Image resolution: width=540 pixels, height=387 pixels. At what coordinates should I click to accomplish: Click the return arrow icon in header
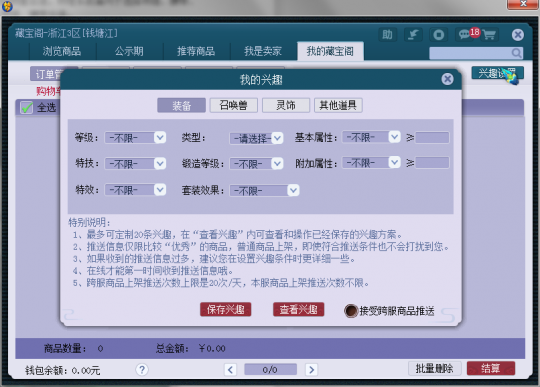[413, 34]
